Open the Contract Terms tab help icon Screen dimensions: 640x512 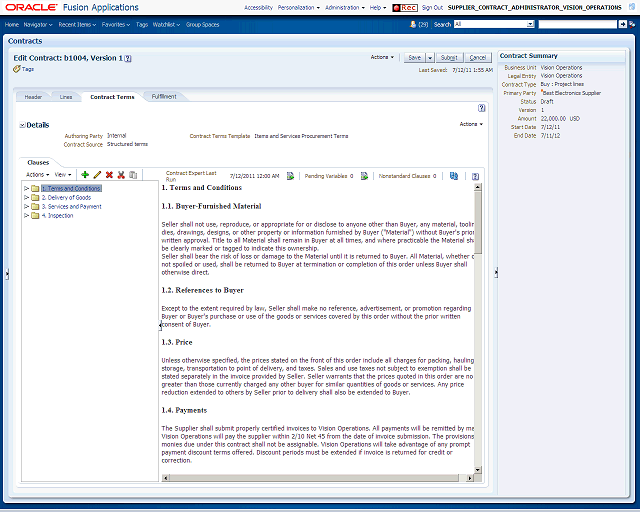pyautogui.click(x=482, y=108)
